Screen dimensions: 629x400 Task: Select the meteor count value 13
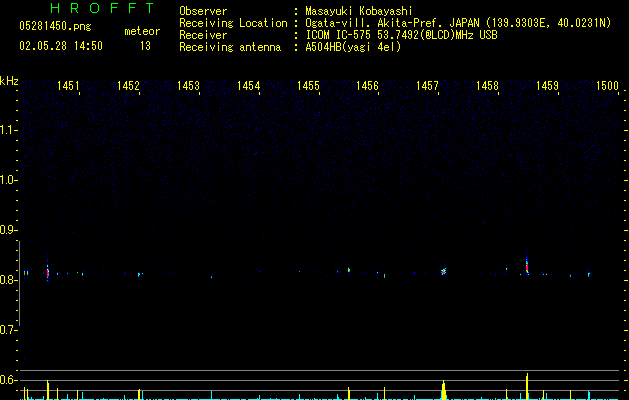(x=145, y=46)
